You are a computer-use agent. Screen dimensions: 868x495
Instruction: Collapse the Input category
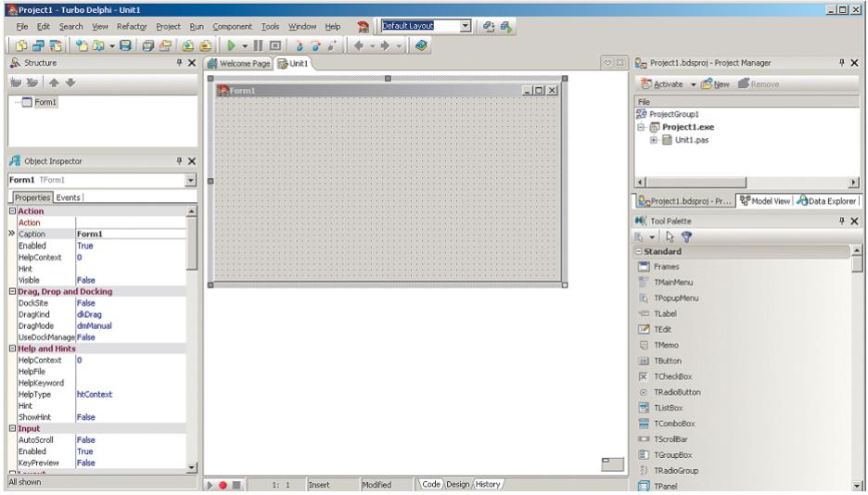pyautogui.click(x=12, y=428)
